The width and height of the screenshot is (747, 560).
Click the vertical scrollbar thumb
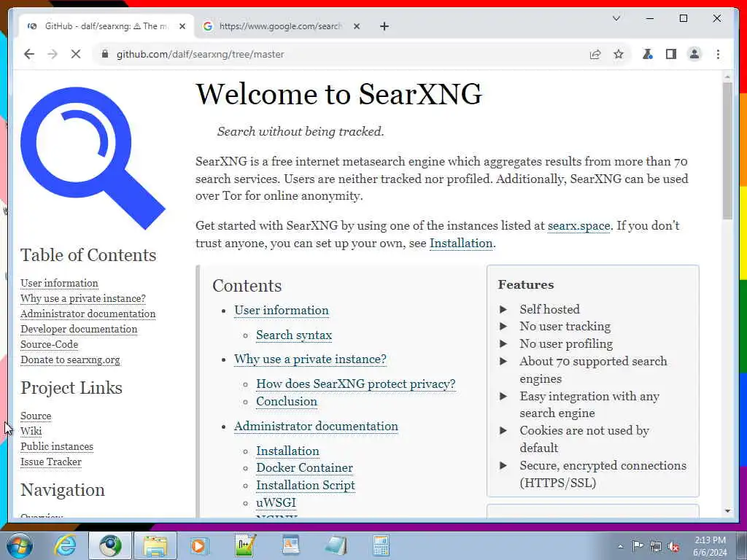[x=727, y=150]
